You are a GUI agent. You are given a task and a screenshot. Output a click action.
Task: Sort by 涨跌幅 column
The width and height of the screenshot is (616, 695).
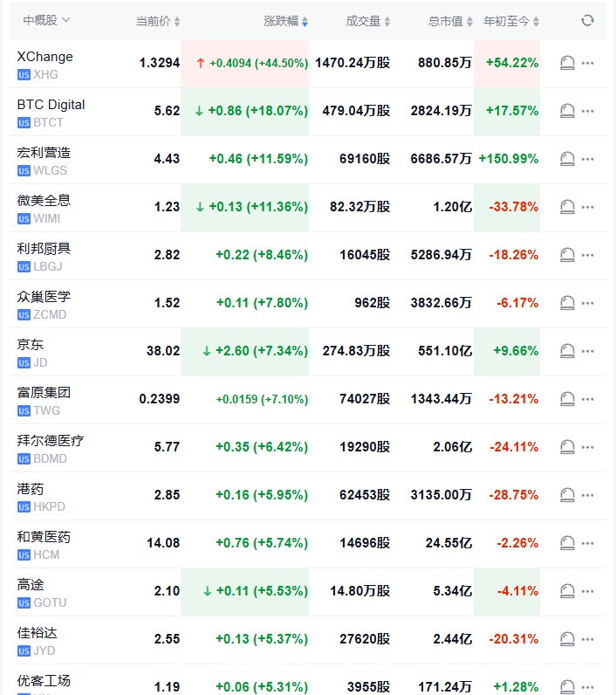(x=285, y=21)
